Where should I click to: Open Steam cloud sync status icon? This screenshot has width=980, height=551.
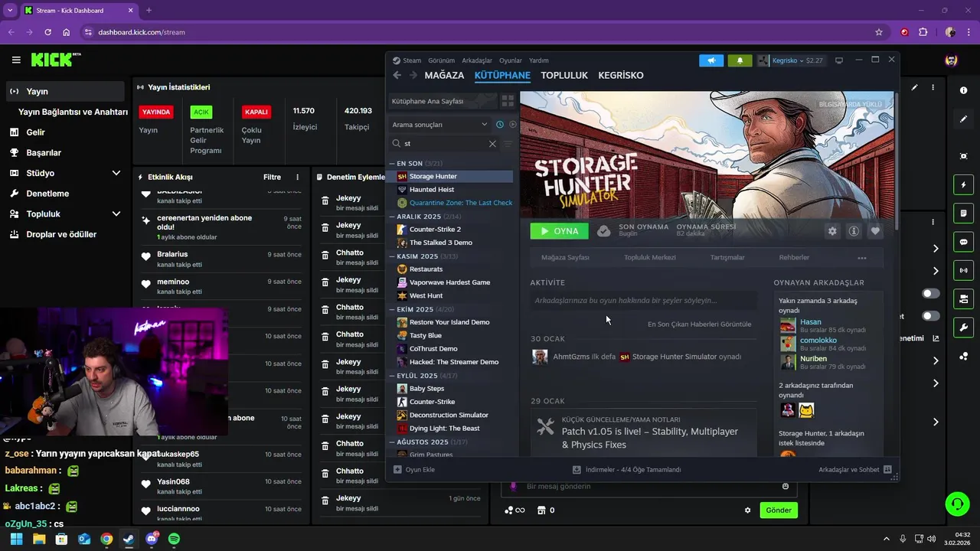point(604,230)
